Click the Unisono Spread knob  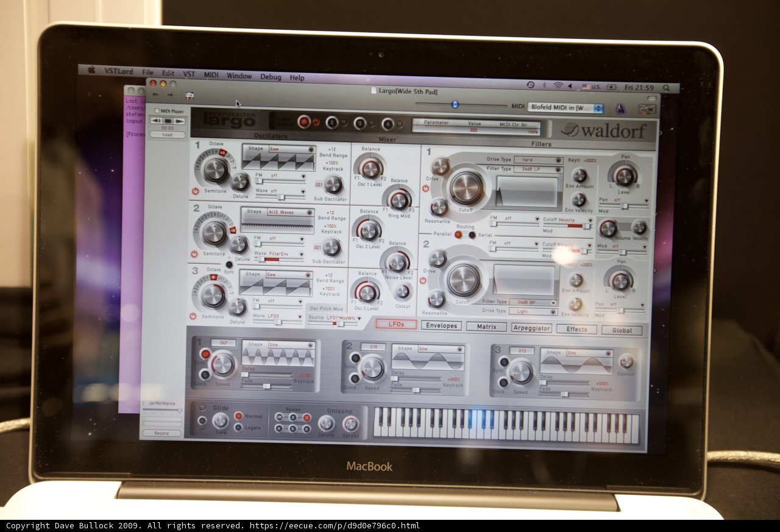pyautogui.click(x=350, y=424)
